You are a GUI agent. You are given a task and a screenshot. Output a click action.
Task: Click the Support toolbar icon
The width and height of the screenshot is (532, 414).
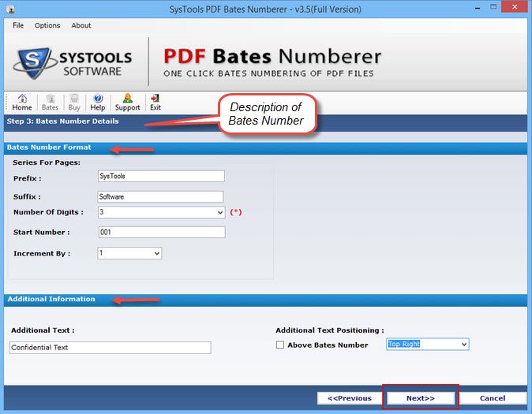(127, 103)
